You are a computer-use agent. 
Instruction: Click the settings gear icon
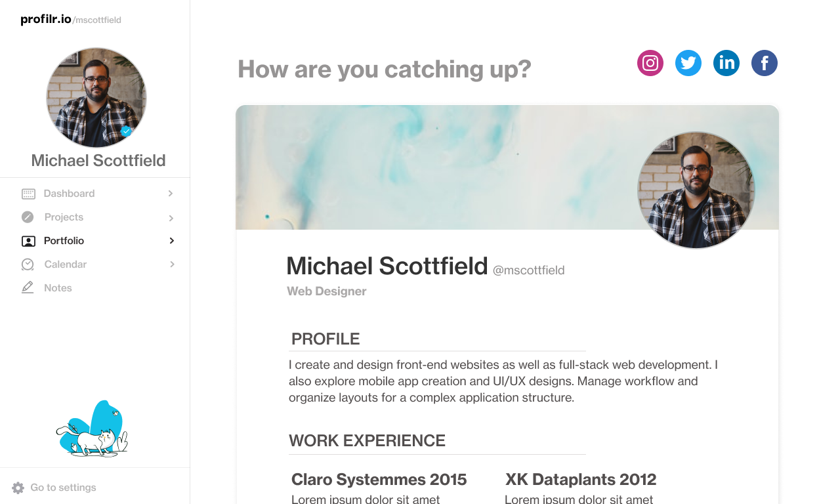(18, 488)
